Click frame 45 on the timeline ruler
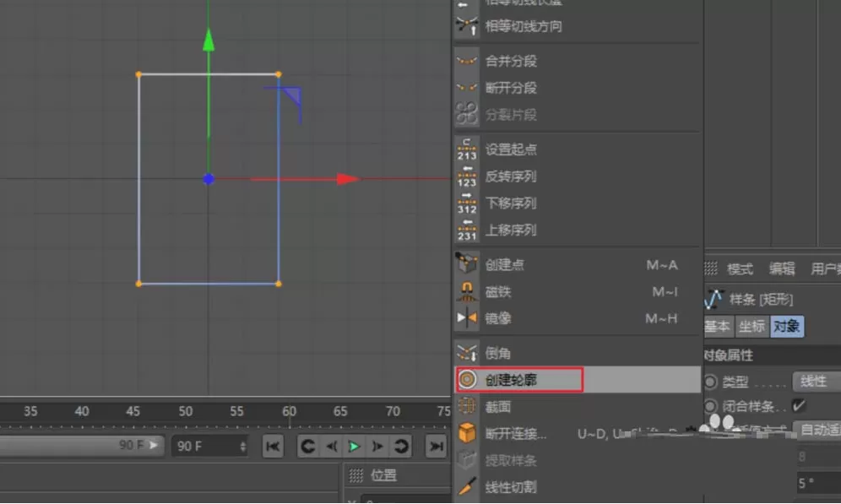The width and height of the screenshot is (841, 504). click(133, 411)
